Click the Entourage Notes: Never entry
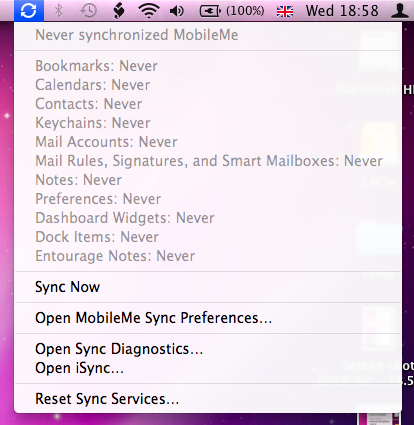 [x=208, y=256]
